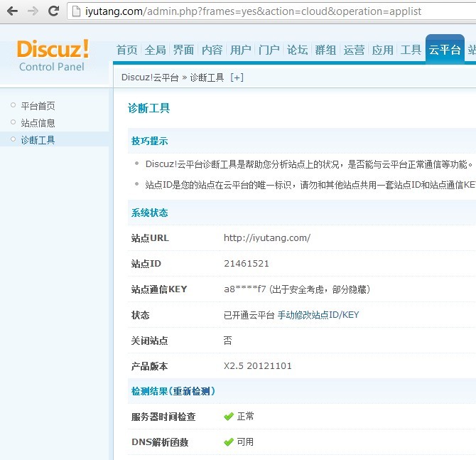Click the second tip about 站点ID

click(x=310, y=185)
